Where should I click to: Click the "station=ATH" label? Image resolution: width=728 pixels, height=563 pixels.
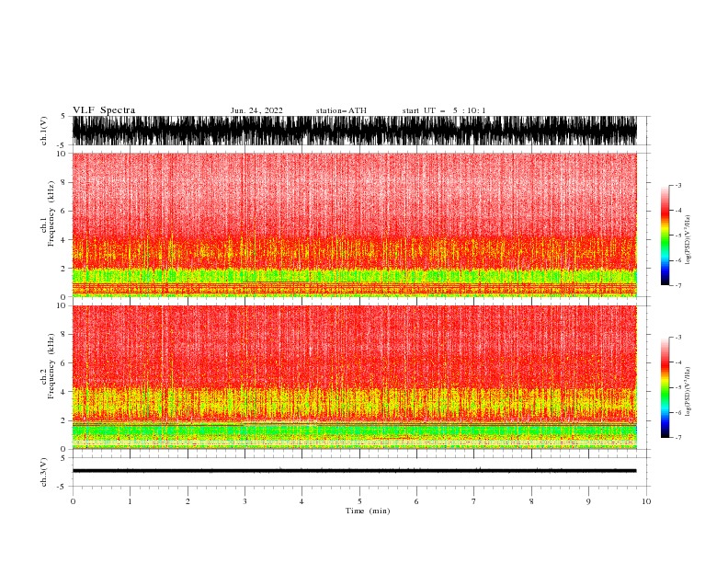341,110
